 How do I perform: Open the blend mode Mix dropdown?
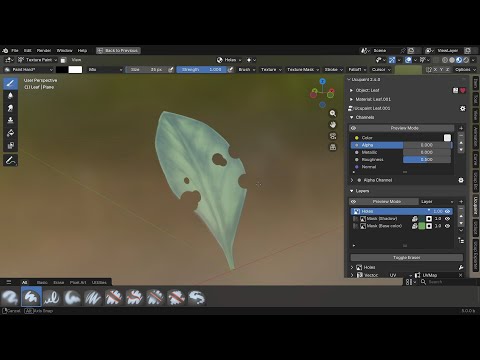(x=105, y=70)
